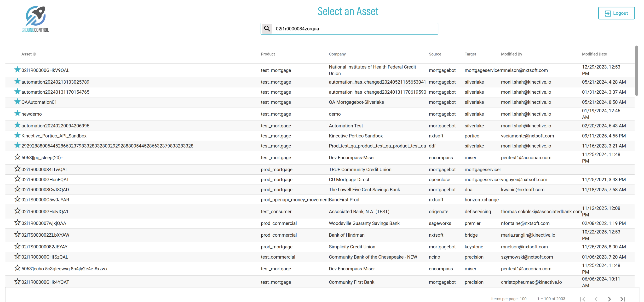Viewport: 644px width, 302px height.
Task: Open asset automation20240220094206995
Action: pyautogui.click(x=55, y=126)
